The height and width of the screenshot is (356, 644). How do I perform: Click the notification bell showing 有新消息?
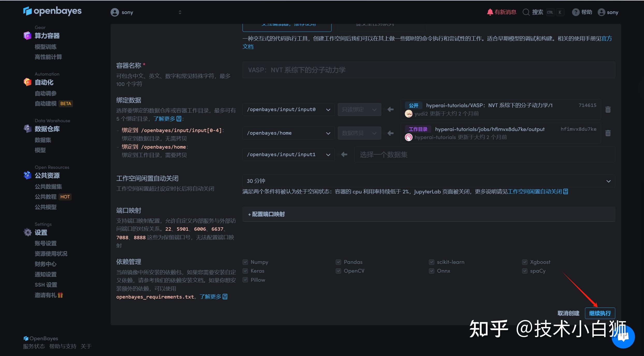(x=490, y=12)
